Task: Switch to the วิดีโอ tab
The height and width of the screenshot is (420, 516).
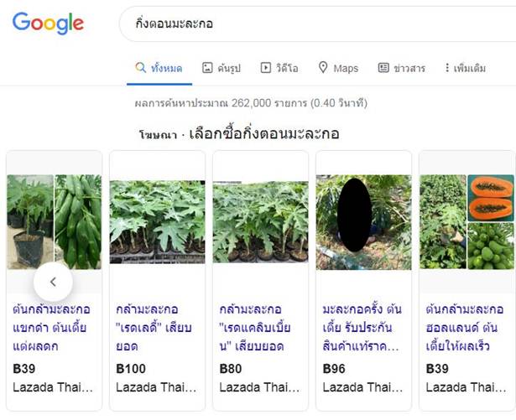Action: click(x=279, y=68)
